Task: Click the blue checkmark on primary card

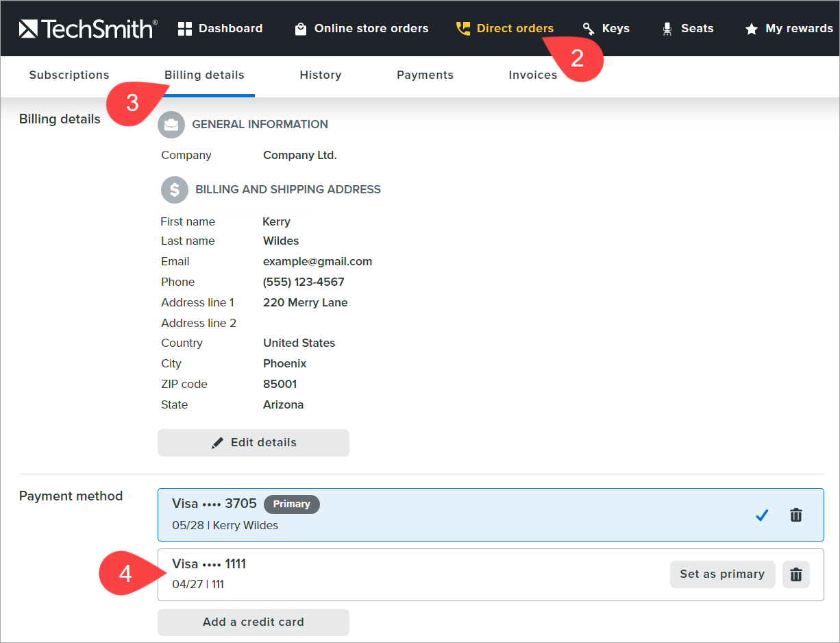Action: [x=761, y=515]
